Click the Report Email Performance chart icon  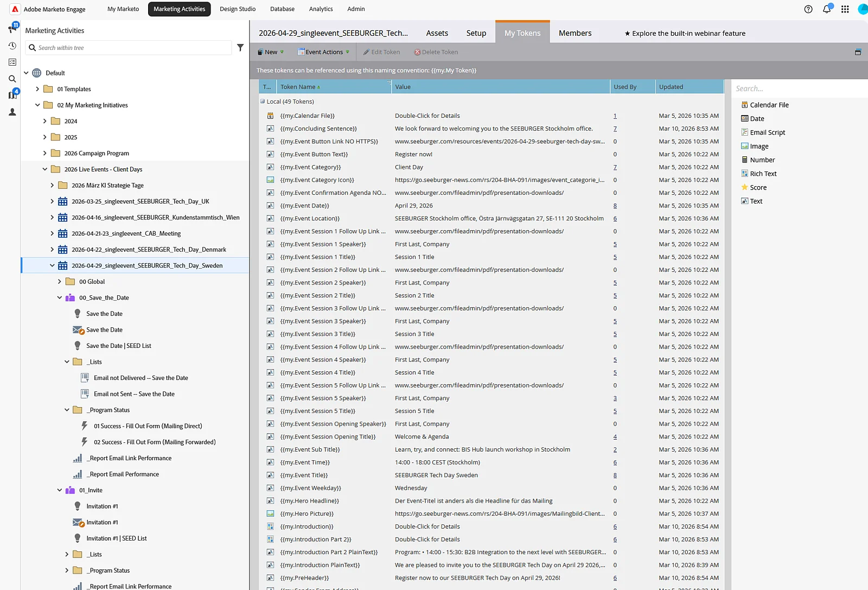(x=78, y=474)
